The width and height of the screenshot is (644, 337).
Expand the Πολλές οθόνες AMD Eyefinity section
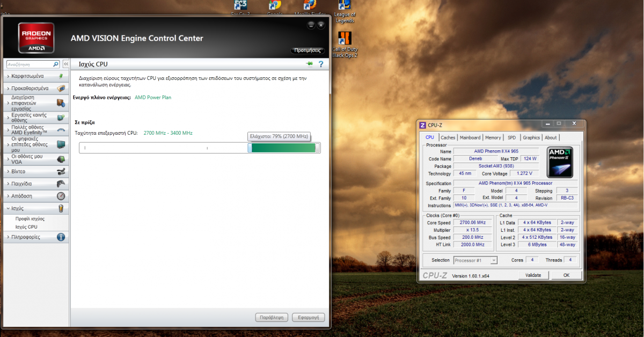pos(35,129)
